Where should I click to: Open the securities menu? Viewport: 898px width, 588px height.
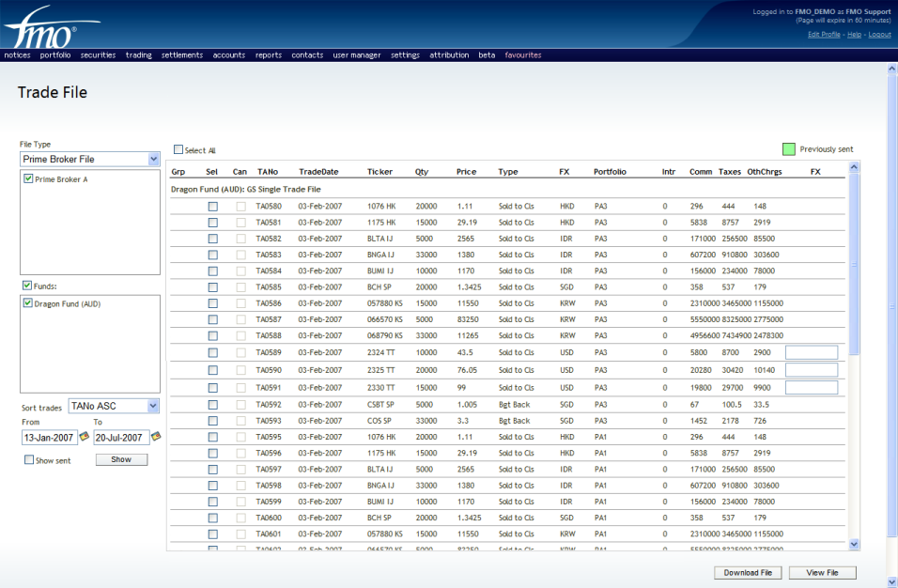click(98, 55)
